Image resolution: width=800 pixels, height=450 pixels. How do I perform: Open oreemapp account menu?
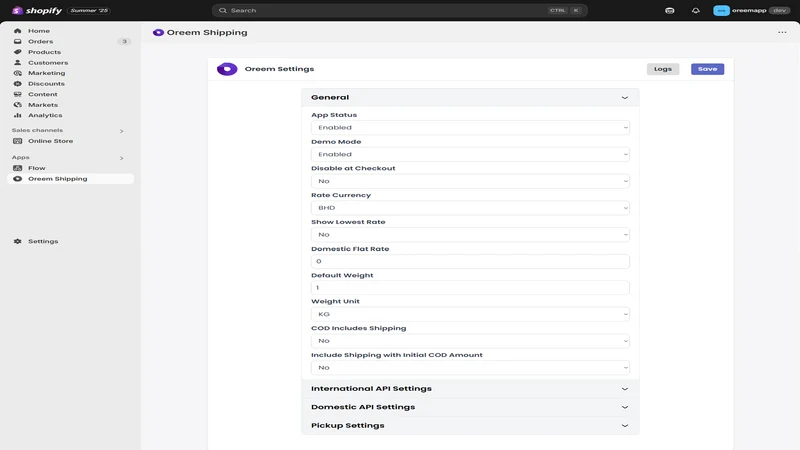pyautogui.click(x=752, y=10)
